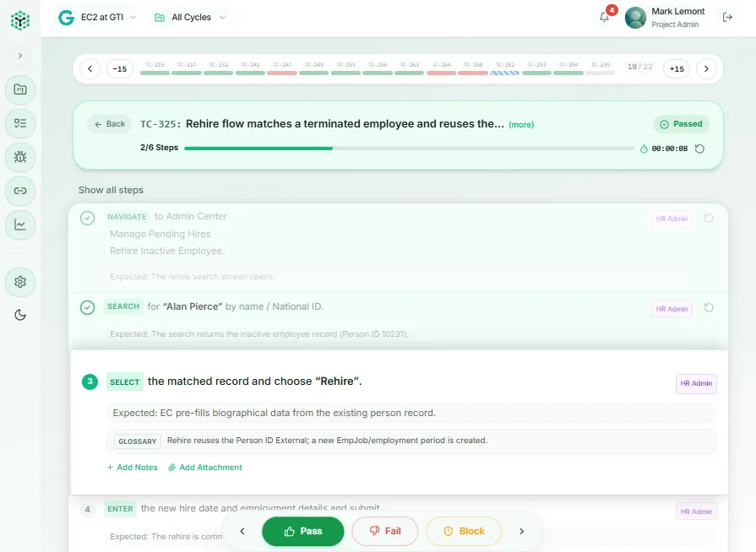
Task: Open the chart reports icon in sidebar
Action: [x=20, y=225]
